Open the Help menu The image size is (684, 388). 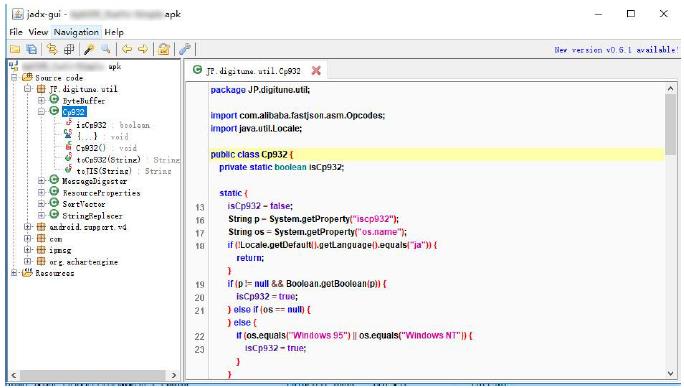[114, 32]
